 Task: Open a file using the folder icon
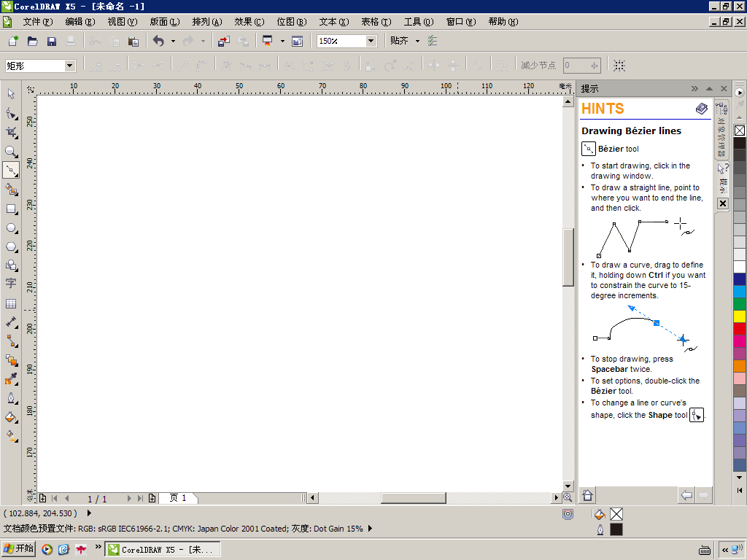(32, 42)
